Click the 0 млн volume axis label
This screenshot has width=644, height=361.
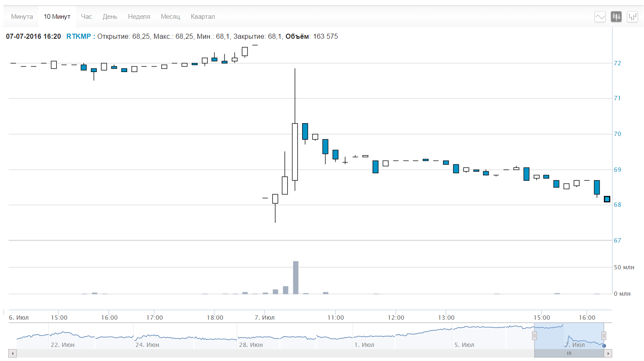coord(622,294)
